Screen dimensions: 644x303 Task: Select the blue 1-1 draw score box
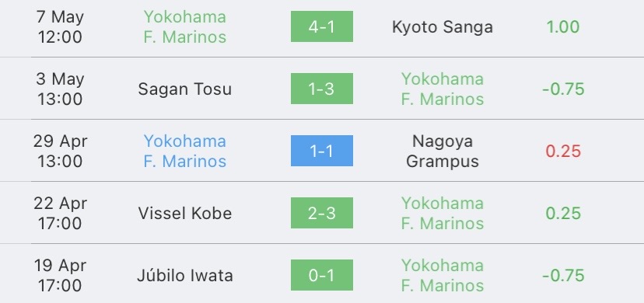(x=321, y=151)
